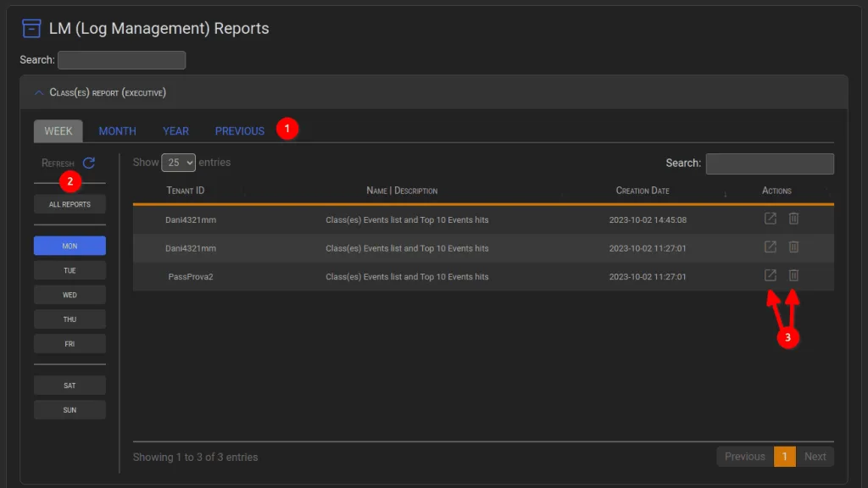
Task: Go to page 1 in pagination
Action: (x=784, y=457)
